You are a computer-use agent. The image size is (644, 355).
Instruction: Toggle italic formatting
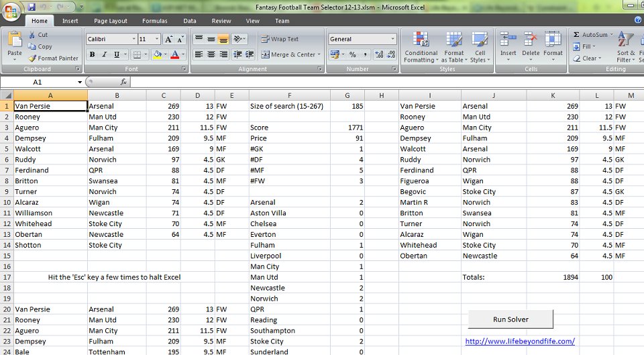[105, 54]
